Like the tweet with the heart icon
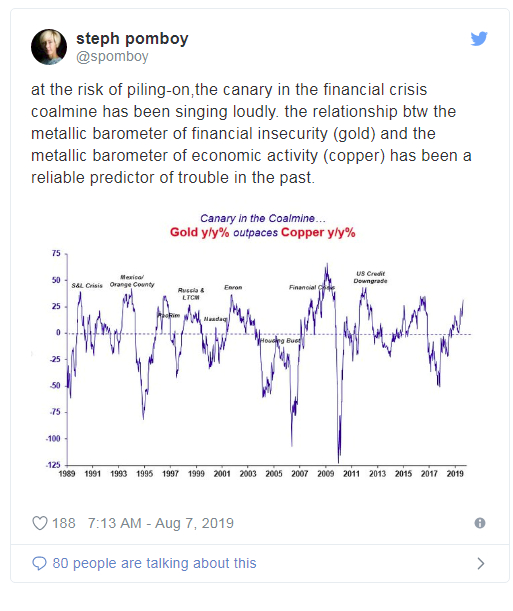513x611 pixels. (40, 523)
